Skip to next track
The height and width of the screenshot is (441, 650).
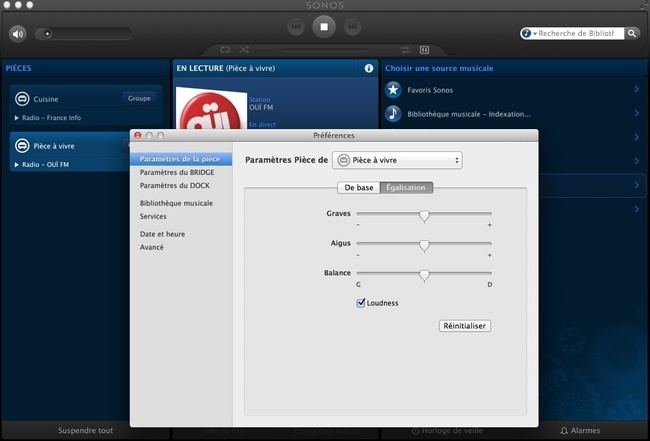point(352,27)
